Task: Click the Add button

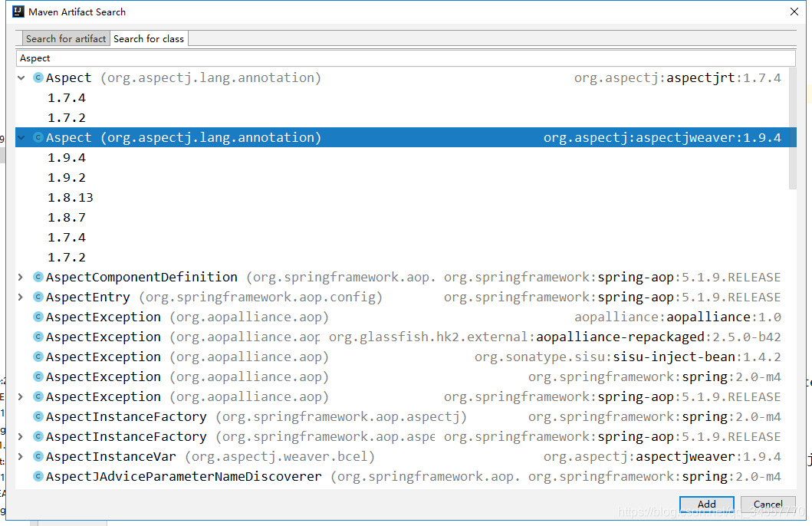Action: pyautogui.click(x=707, y=504)
